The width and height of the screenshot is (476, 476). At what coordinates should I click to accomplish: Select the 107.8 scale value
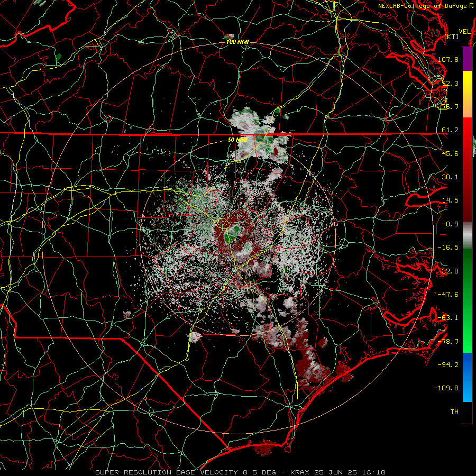coord(448,59)
